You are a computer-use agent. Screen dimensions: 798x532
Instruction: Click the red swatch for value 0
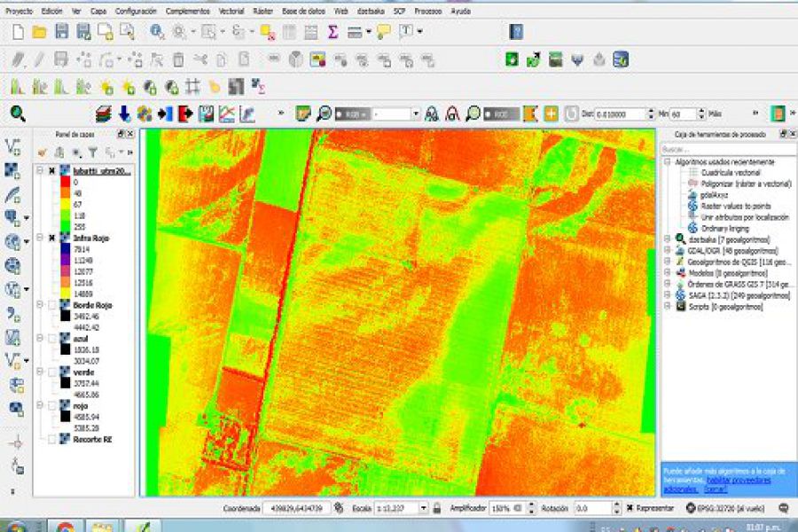pyautogui.click(x=65, y=182)
